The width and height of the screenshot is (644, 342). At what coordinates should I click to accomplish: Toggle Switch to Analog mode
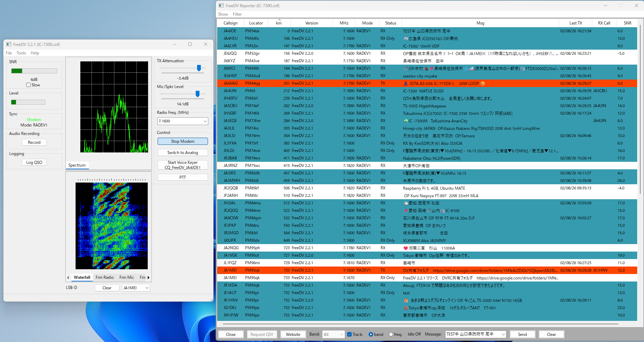pos(183,153)
